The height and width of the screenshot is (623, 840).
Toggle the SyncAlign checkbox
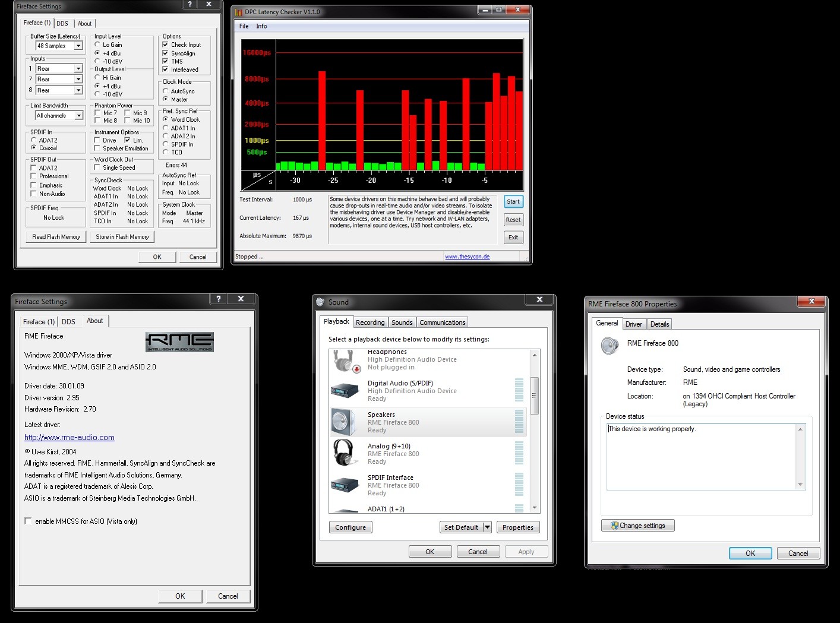click(x=165, y=53)
